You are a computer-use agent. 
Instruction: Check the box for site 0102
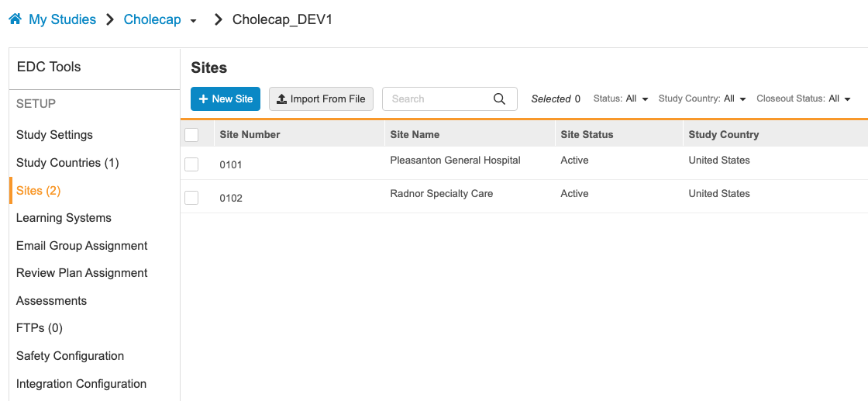point(191,198)
